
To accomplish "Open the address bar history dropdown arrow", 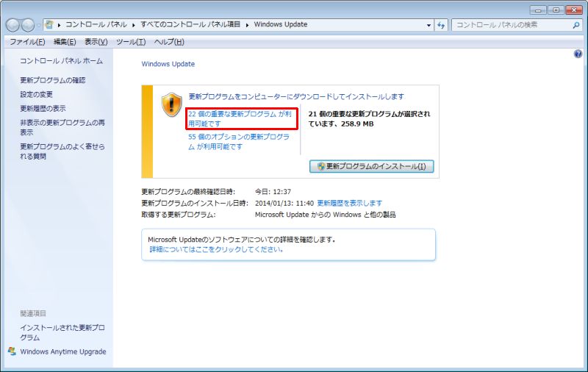I will point(429,25).
